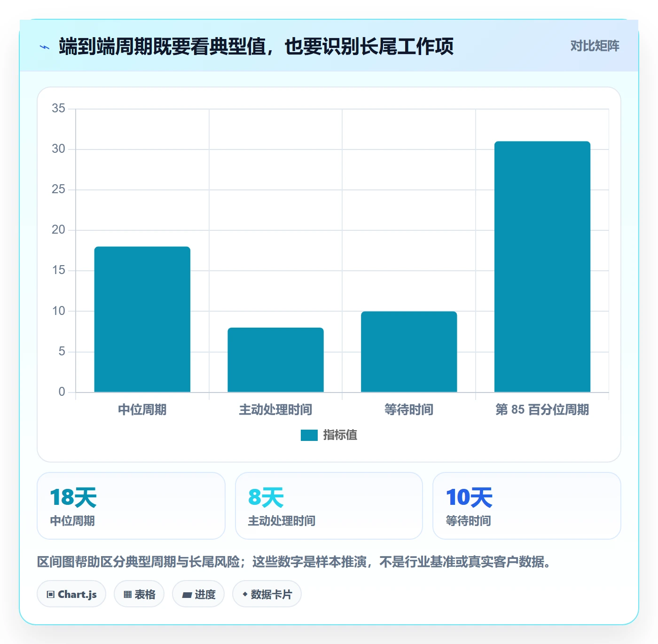Click the 第 85 百分位周期 bar
This screenshot has height=644, width=658.
click(542, 267)
